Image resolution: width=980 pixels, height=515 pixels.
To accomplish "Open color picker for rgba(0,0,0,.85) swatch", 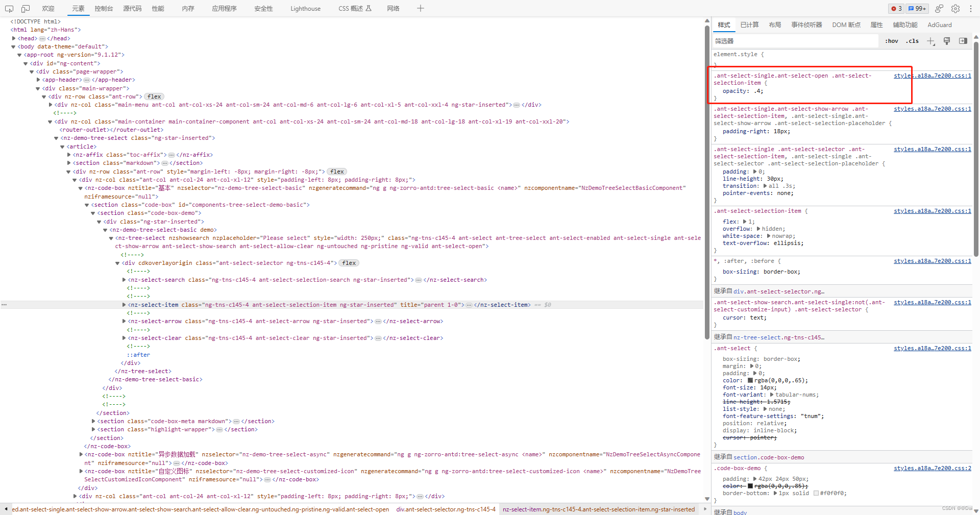I will [750, 486].
